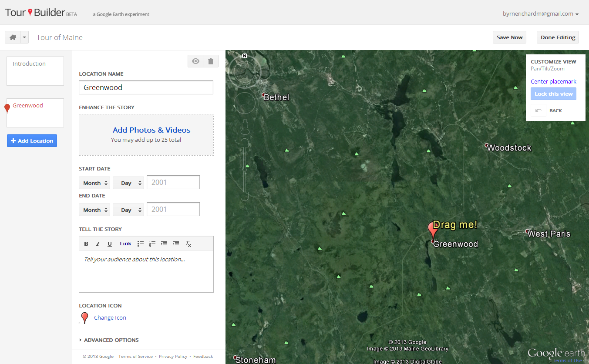This screenshot has height=364, width=589.
Task: Insert a Link in story editor
Action: pyautogui.click(x=125, y=244)
